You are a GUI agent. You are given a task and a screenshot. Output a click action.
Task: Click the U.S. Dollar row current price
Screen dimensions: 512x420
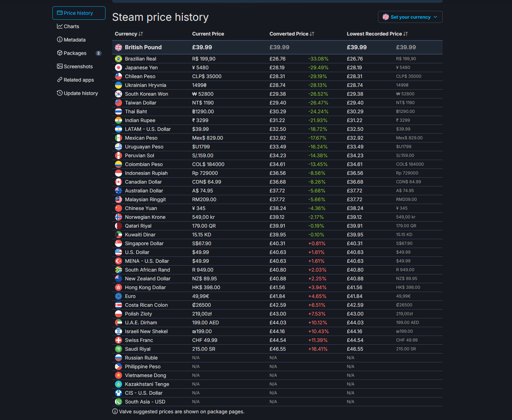click(200, 252)
